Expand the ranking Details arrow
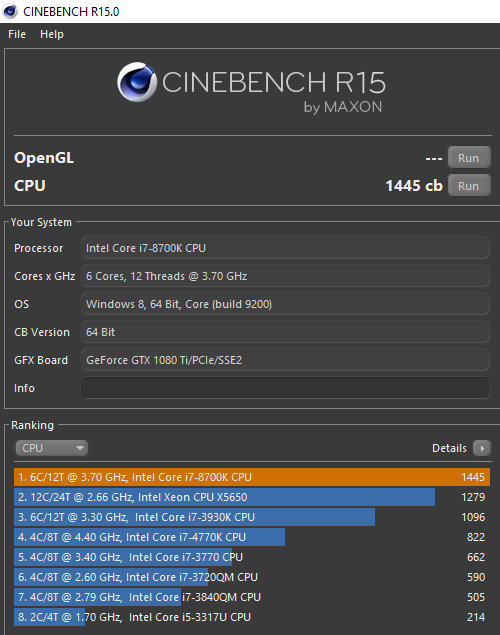 pyautogui.click(x=482, y=448)
